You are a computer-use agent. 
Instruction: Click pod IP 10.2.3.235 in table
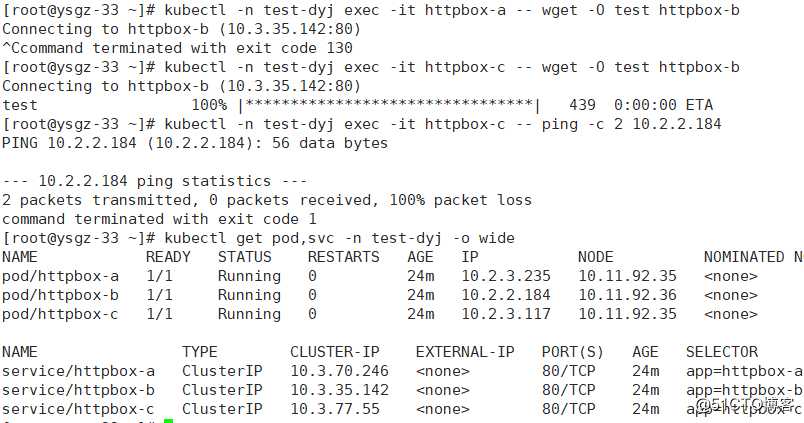[506, 276]
